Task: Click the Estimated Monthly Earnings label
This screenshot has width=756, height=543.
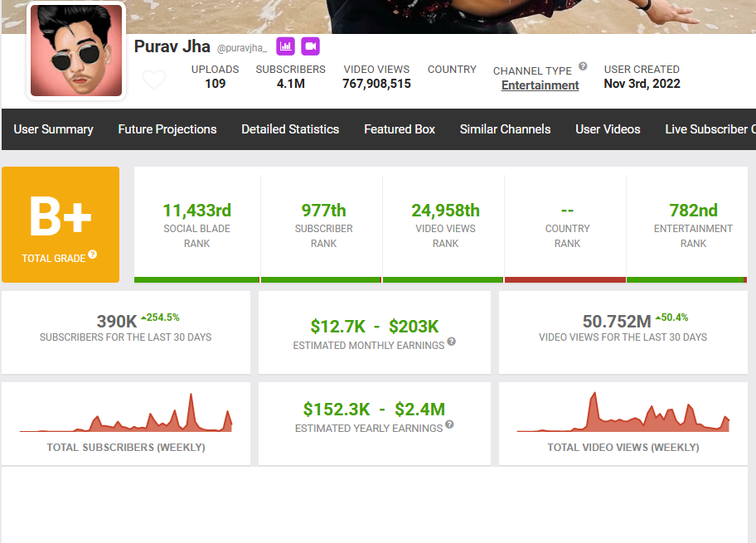Action: coord(369,346)
